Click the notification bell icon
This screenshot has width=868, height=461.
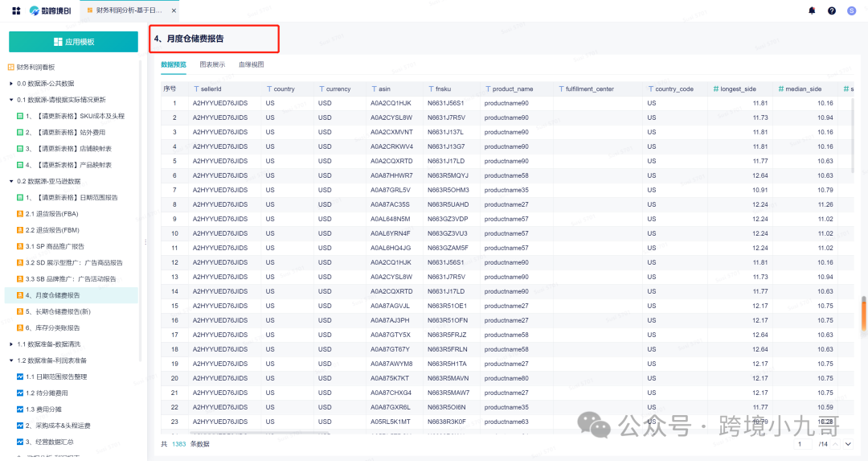click(x=812, y=10)
